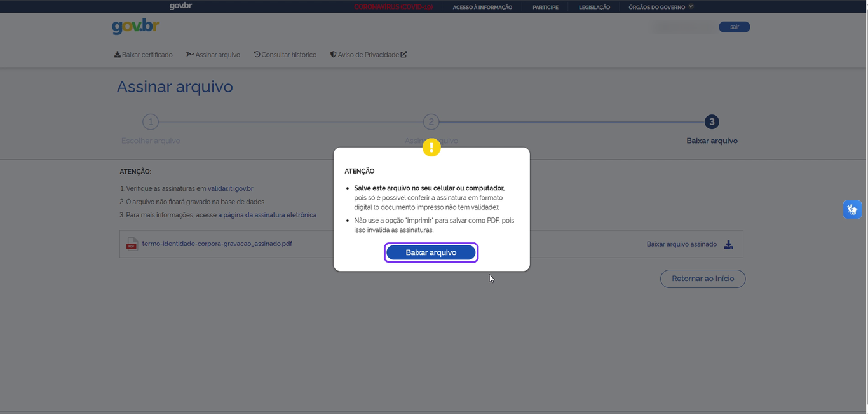Screen dimensions: 868x414
Task: Click step 2 circle in progress bar
Action: (431, 121)
